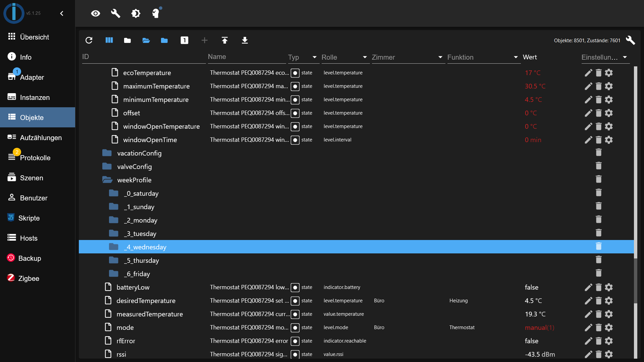The height and width of the screenshot is (362, 644).
Task: Delete the _4_wednesday folder via trash icon
Action: tap(599, 246)
